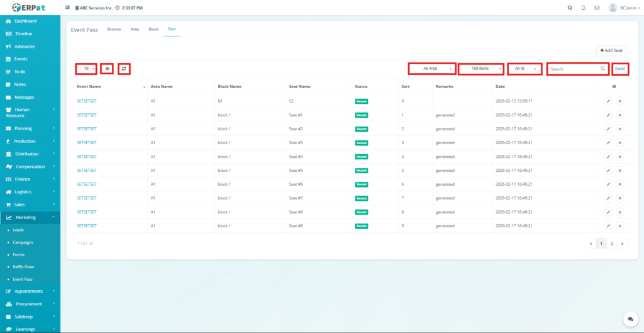Image resolution: width=644 pixels, height=333 pixels.
Task: Open the All Area filter dropdown
Action: [431, 69]
